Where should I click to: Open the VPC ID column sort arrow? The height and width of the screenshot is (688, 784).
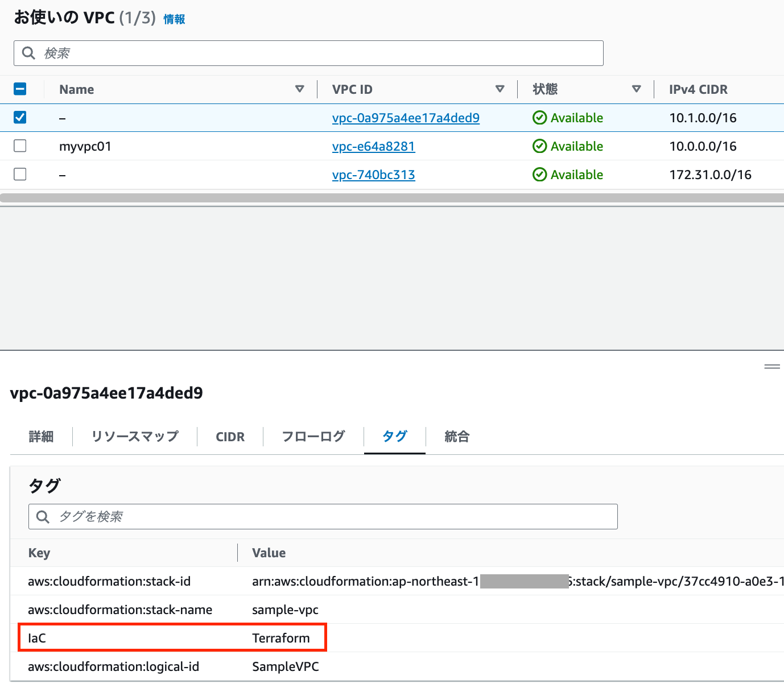[x=500, y=89]
